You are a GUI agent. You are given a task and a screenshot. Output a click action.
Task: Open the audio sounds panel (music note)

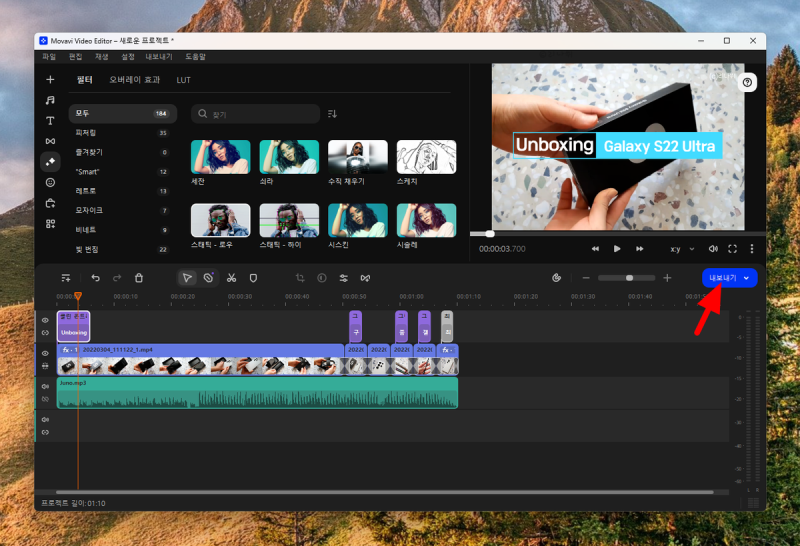[50, 100]
